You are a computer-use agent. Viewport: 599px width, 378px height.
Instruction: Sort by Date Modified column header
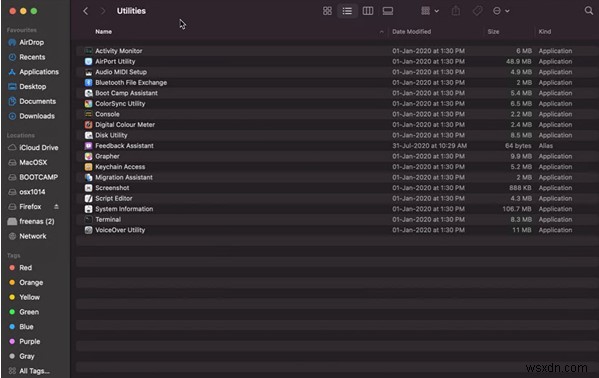tap(411, 32)
